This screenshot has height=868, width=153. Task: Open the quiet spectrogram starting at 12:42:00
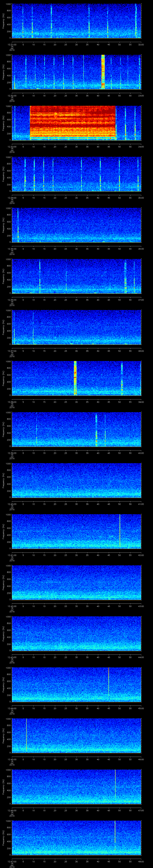(76, 582)
